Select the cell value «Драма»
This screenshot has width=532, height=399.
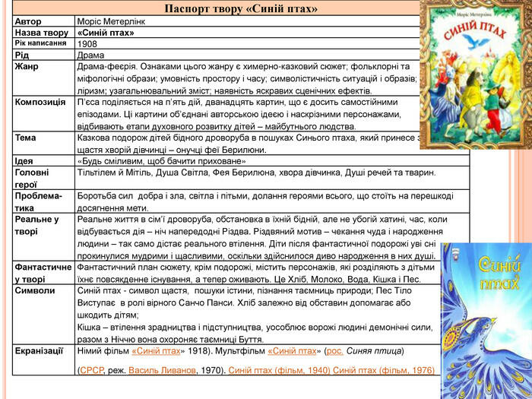(90, 55)
